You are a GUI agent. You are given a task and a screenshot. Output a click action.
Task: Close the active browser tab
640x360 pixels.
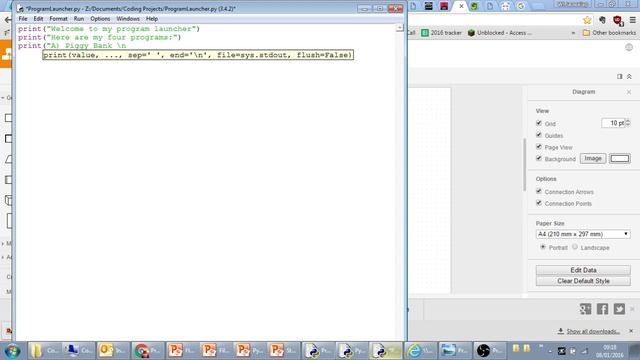point(461,6)
